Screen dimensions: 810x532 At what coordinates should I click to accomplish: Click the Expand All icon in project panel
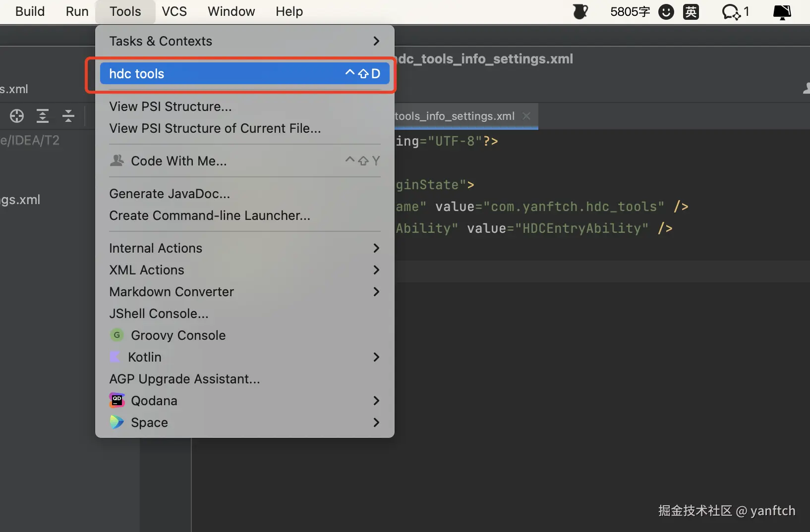point(43,116)
